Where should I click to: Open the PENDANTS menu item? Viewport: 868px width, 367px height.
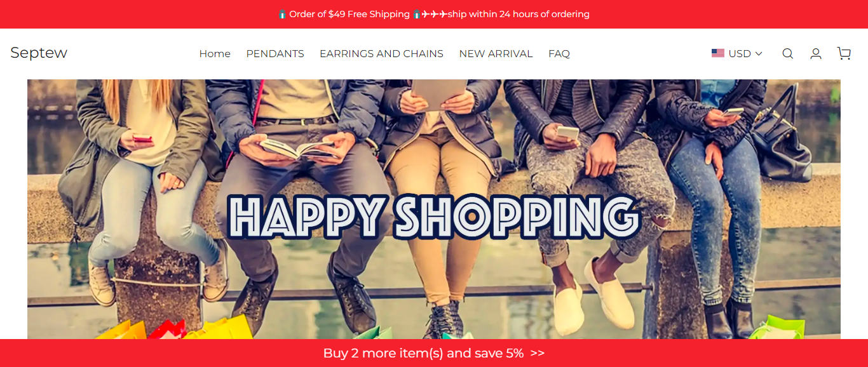[275, 54]
